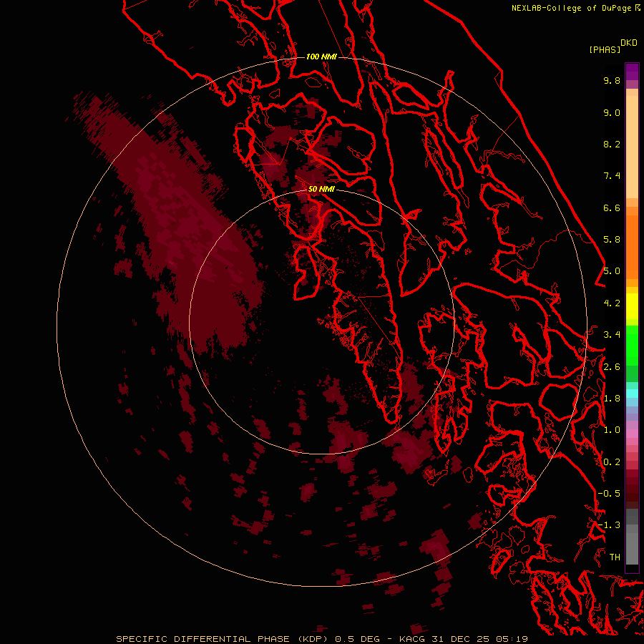Select the cyan band of the color scale
The height and width of the screenshot is (644, 644).
(632, 394)
